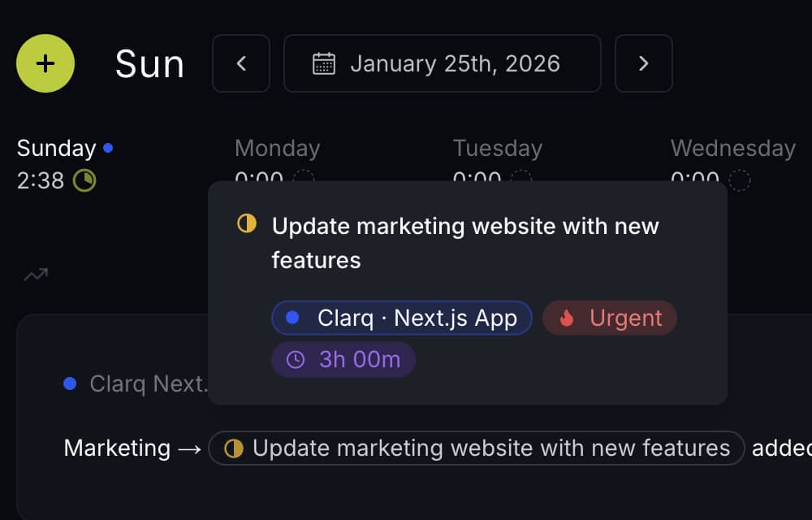Go to previous day with left chevron
Image resolution: width=812 pixels, height=520 pixels.
(241, 63)
